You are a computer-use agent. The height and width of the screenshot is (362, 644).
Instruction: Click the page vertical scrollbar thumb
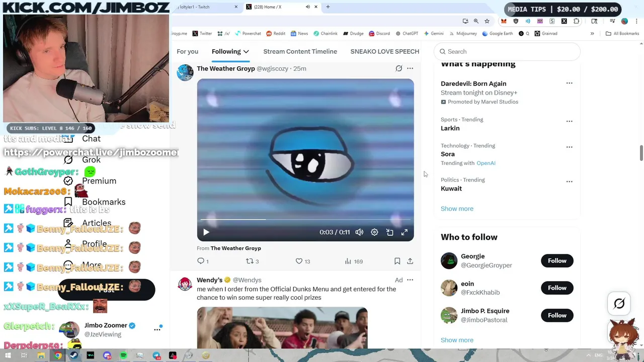click(641, 153)
